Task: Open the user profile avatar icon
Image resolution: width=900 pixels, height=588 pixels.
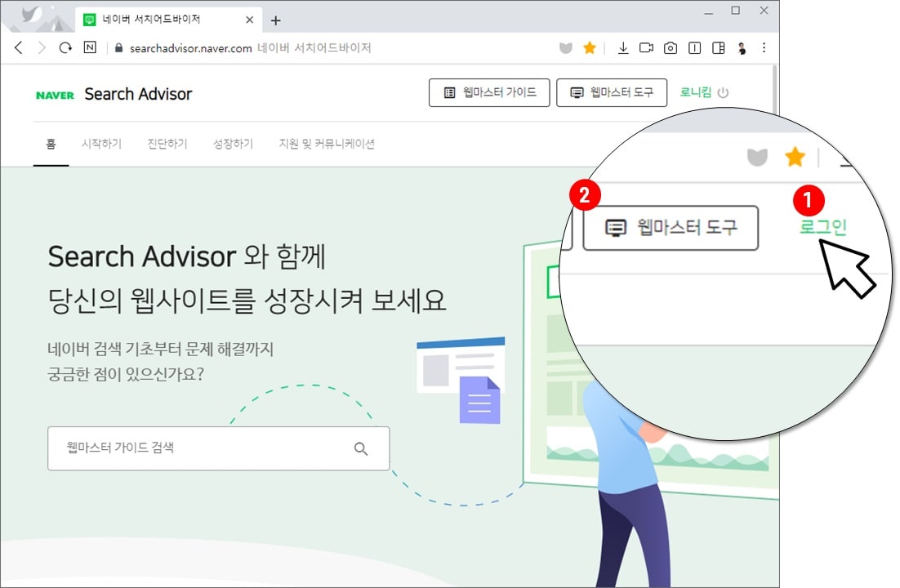Action: (x=742, y=48)
